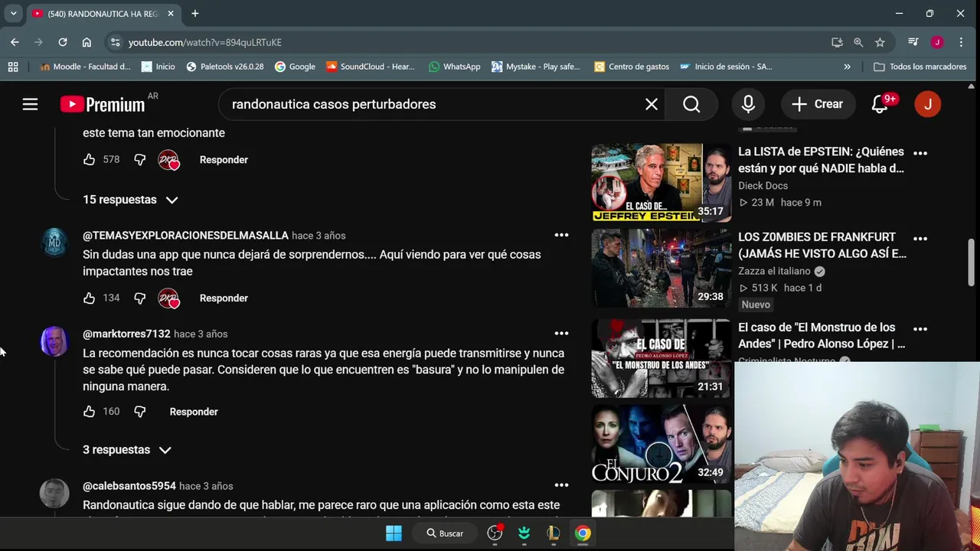Open the WhatsApp bookmark

[455, 67]
